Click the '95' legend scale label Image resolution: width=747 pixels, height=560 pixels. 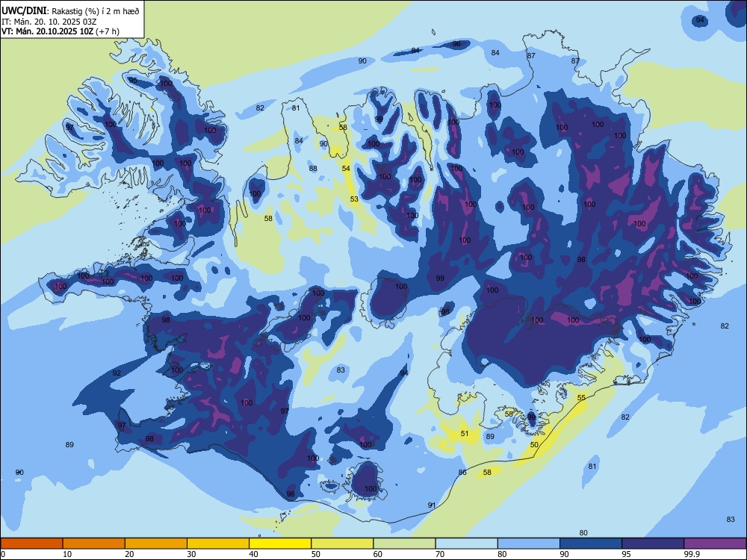click(x=627, y=554)
